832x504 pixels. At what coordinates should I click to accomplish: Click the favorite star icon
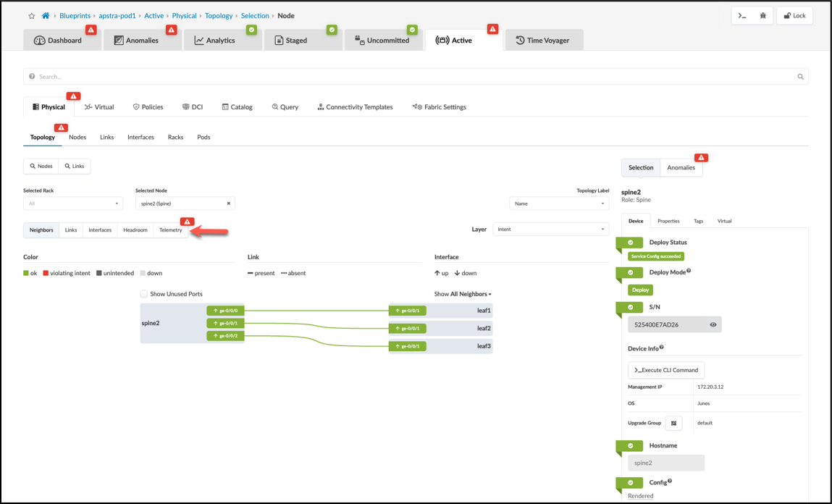(x=32, y=16)
